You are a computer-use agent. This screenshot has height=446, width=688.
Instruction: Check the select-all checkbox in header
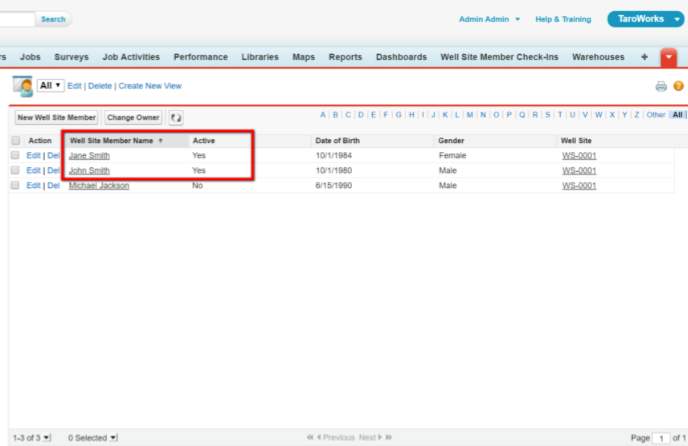click(x=15, y=141)
